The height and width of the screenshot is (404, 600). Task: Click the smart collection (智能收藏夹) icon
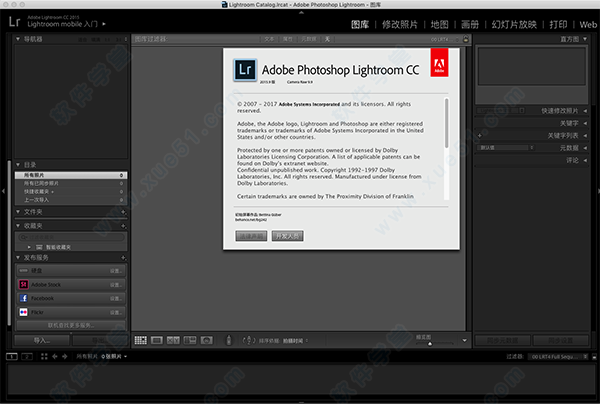[x=39, y=247]
